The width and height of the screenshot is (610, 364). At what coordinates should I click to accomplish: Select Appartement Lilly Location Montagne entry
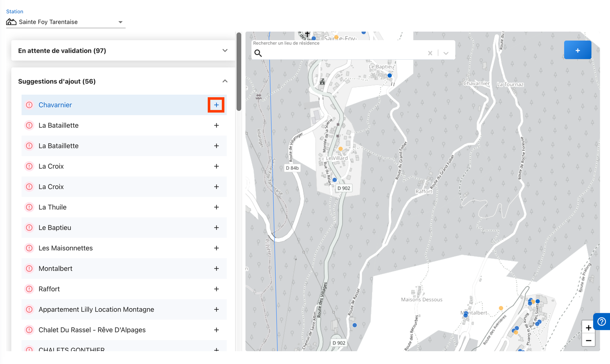pos(96,310)
